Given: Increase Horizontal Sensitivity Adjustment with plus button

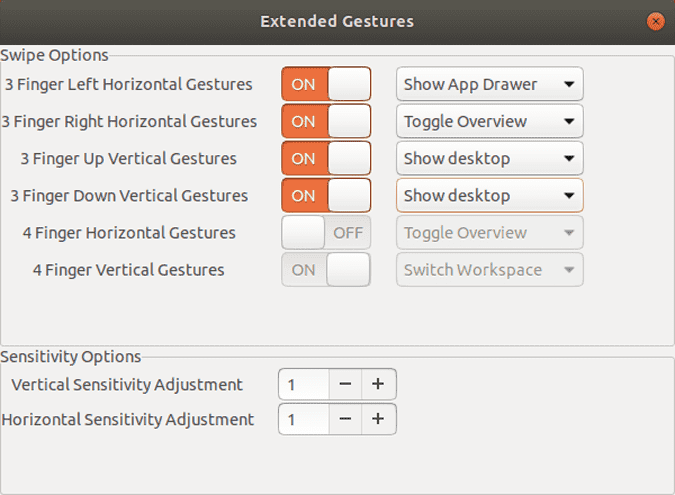Looking at the screenshot, I should (378, 419).
